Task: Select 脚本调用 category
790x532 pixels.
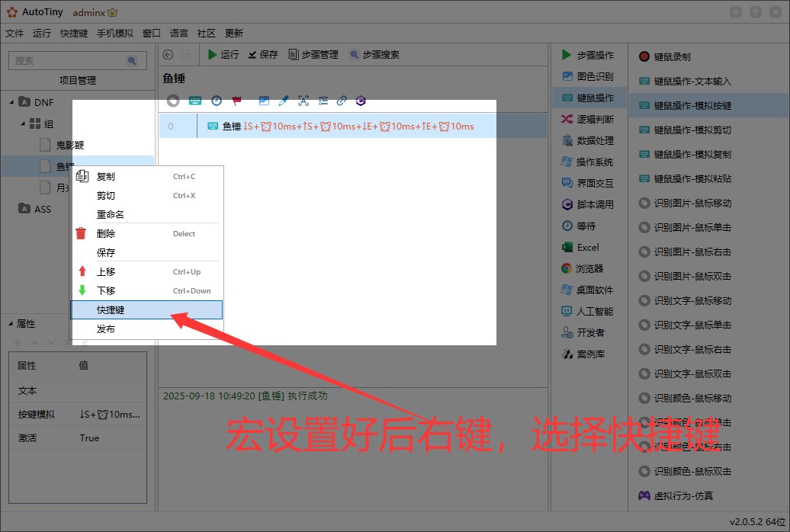Action: point(589,204)
